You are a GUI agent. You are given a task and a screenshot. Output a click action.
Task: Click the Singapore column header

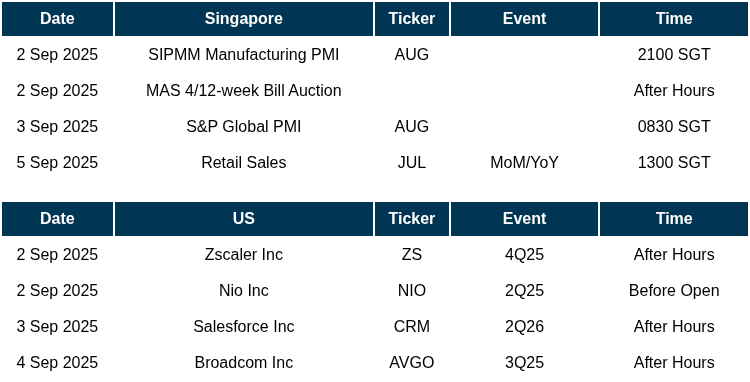pyautogui.click(x=243, y=19)
